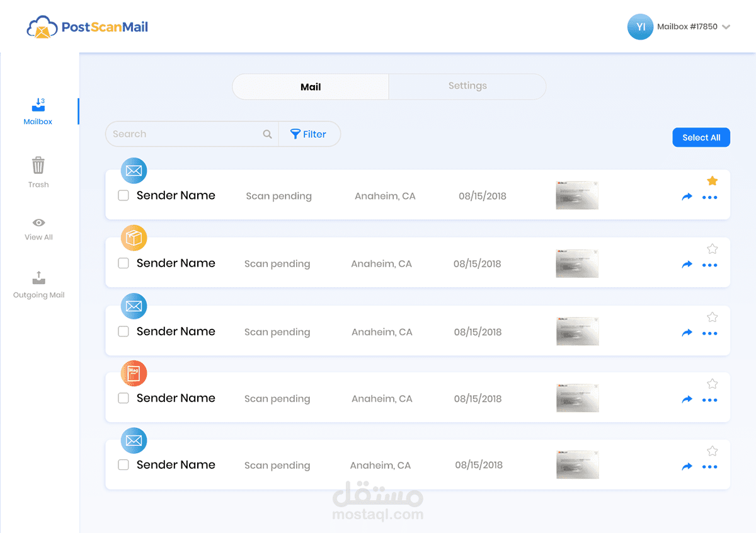The height and width of the screenshot is (533, 756).
Task: Open three-dot menu on the magazine row
Action: [x=710, y=400]
